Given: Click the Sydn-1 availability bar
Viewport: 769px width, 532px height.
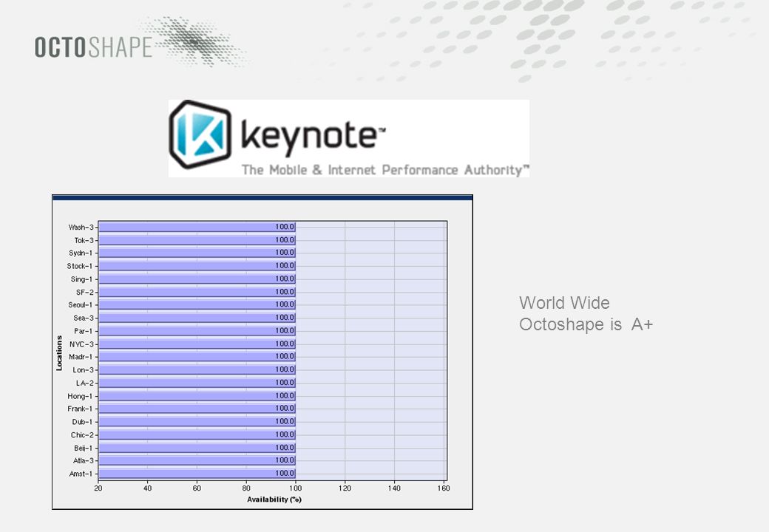Looking at the screenshot, I should click(x=197, y=253).
